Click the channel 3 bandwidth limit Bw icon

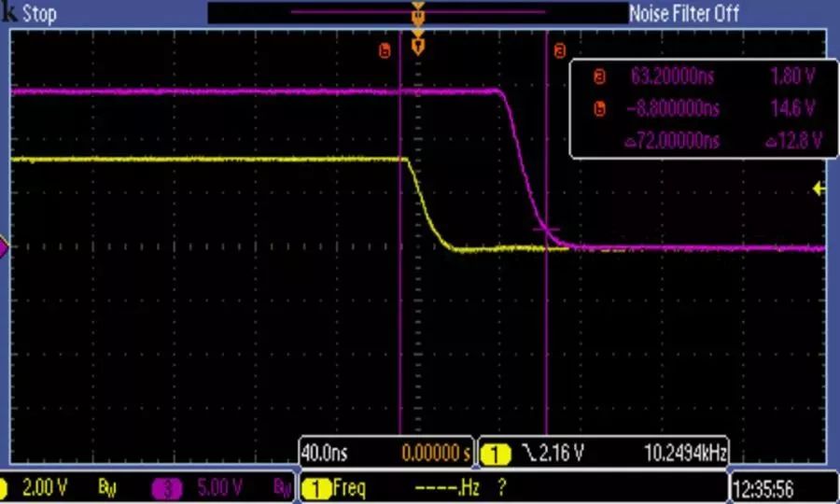click(282, 488)
